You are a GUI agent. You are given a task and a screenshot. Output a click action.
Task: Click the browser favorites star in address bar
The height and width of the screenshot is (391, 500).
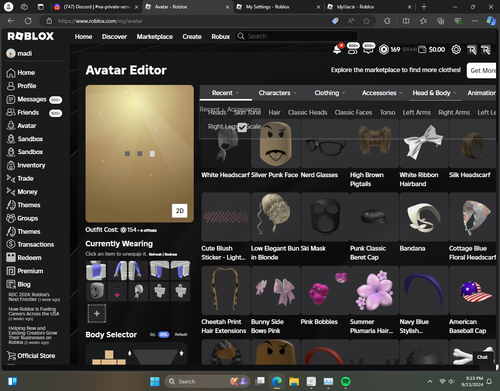(366, 21)
